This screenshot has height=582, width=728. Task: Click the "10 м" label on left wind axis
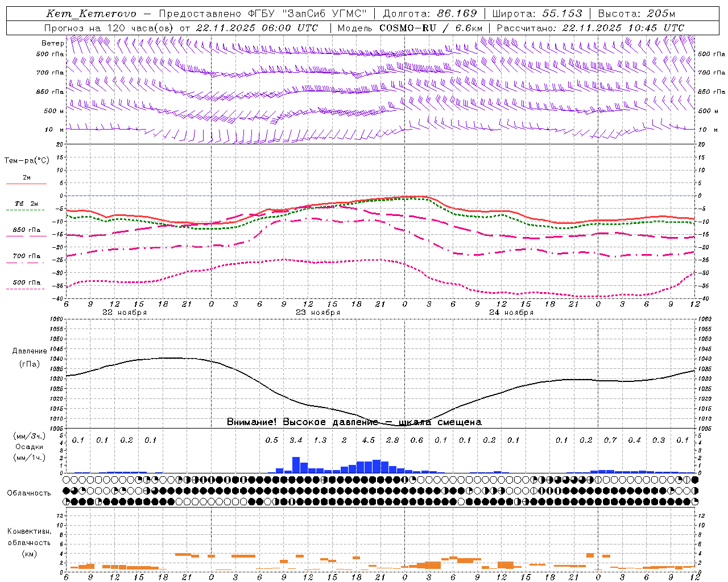pos(54,130)
